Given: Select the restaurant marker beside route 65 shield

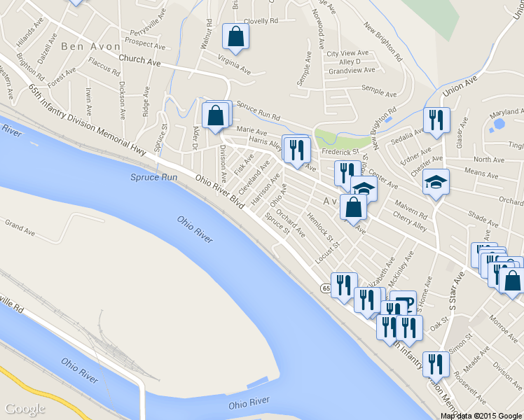Looking at the screenshot, I should (344, 288).
